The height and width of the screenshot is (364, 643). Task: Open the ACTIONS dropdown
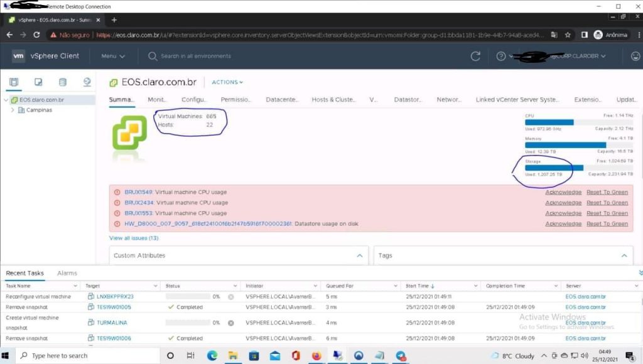click(x=227, y=82)
